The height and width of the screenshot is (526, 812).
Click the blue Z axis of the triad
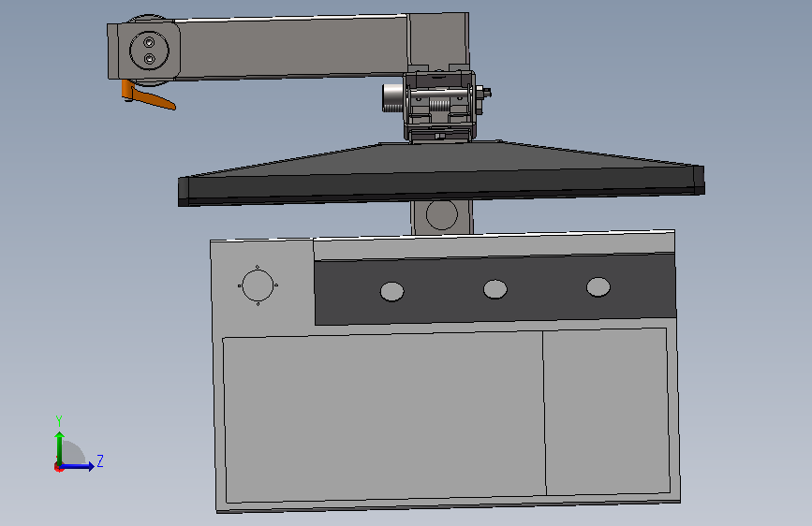click(78, 466)
